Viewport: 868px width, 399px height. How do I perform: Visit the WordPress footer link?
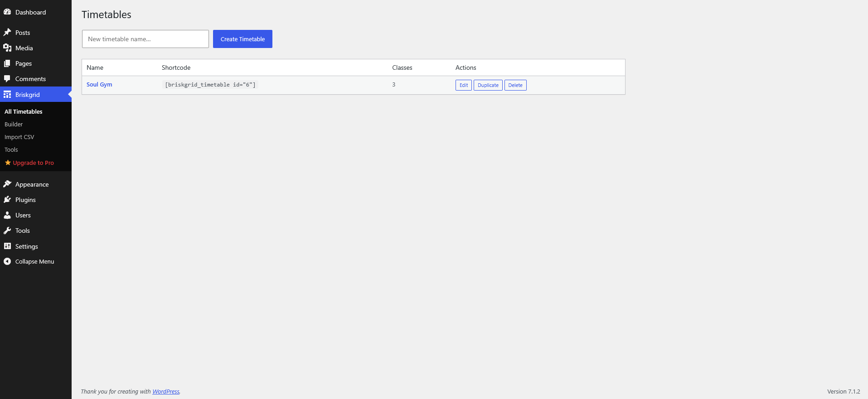click(166, 392)
